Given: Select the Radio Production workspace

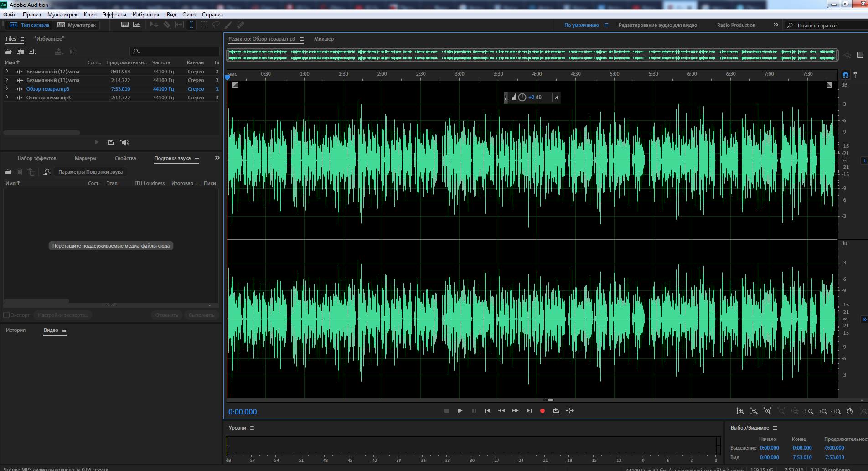Looking at the screenshot, I should (736, 25).
